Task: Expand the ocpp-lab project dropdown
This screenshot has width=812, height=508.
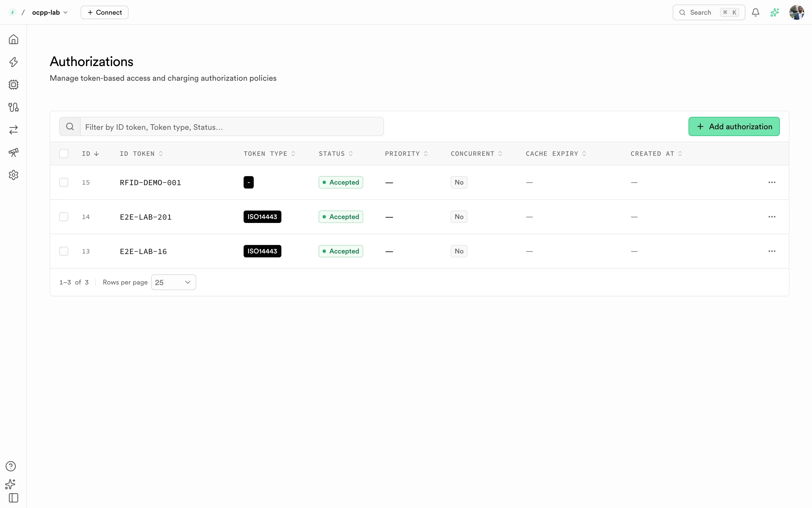Action: tap(50, 12)
